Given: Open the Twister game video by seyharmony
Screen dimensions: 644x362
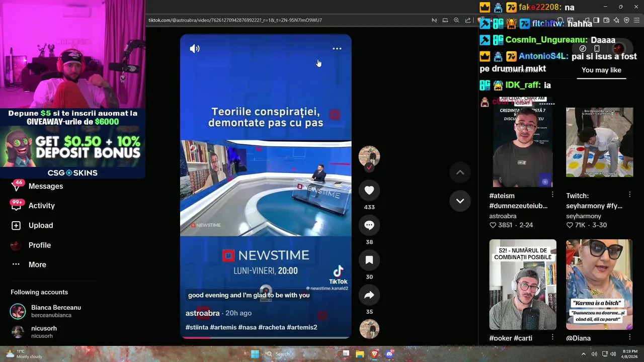Looking at the screenshot, I should 599,142.
